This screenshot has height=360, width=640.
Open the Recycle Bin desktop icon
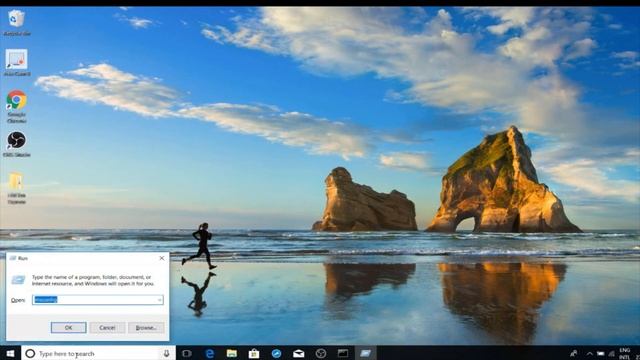tap(17, 22)
